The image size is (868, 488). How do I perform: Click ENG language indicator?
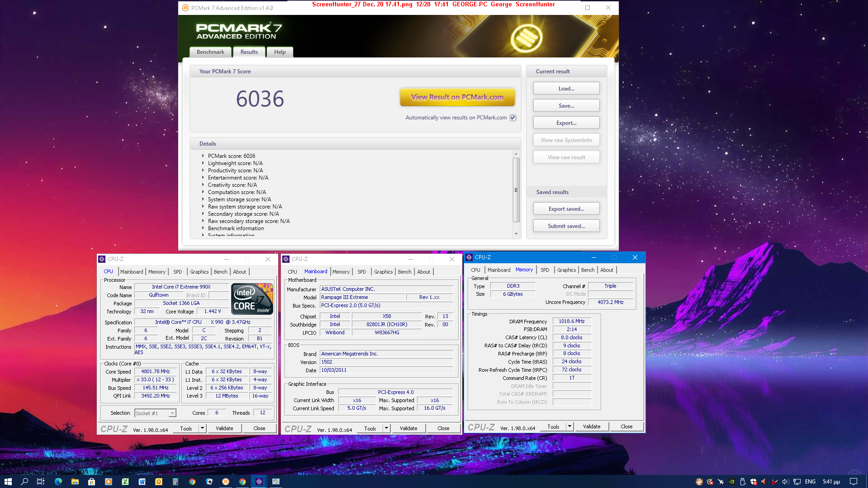[x=810, y=482]
